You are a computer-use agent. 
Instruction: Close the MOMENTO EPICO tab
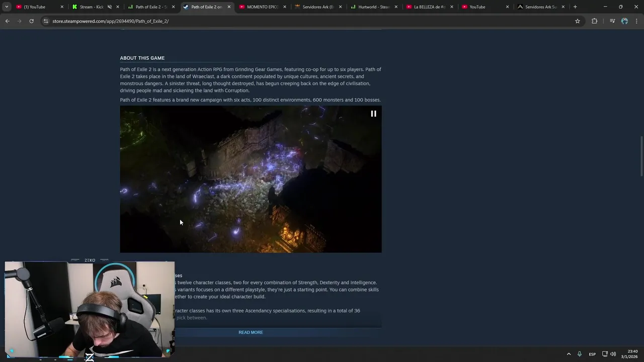285,7
